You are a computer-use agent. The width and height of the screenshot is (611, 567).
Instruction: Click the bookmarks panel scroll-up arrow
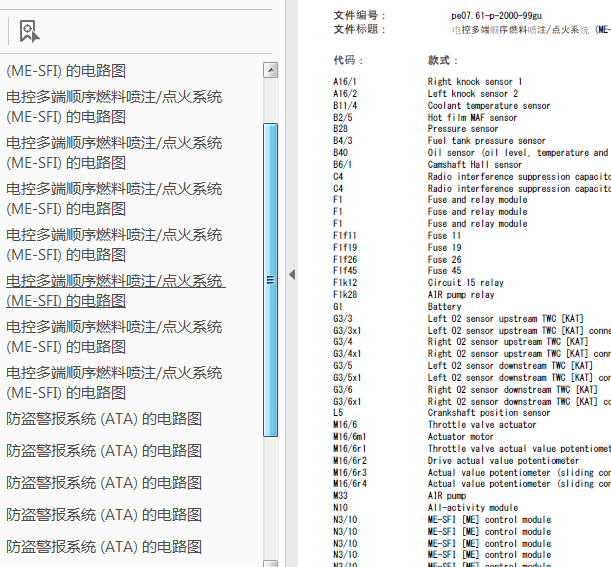click(x=270, y=70)
